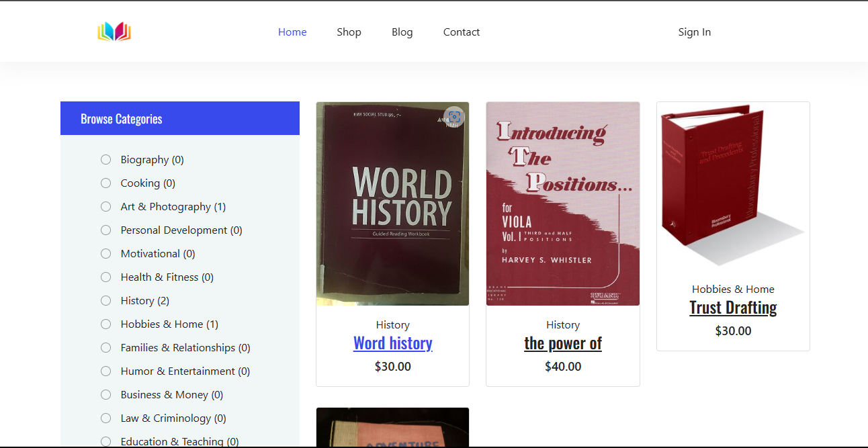Image resolution: width=868 pixels, height=448 pixels.
Task: Click the Introducing The Positions viola book cover
Action: [562, 204]
